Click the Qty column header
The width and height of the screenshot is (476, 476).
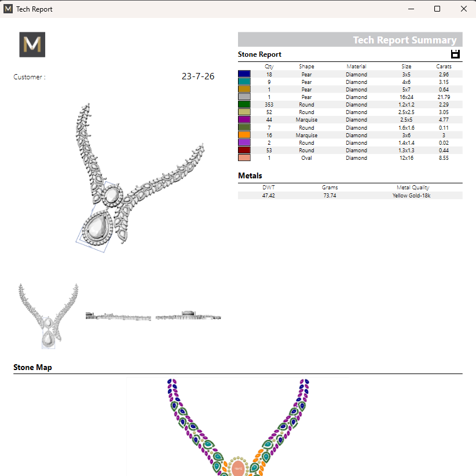[x=269, y=67]
